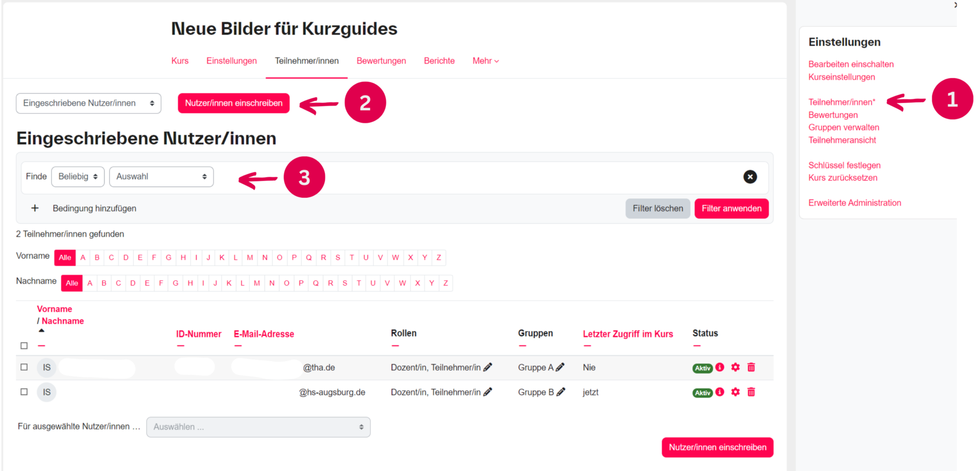Expand the Auswählen bulk action dropdown
This screenshot has width=980, height=471.
[x=258, y=427]
